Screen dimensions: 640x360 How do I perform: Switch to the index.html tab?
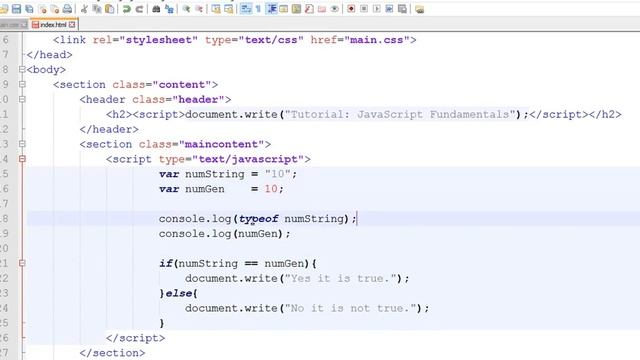point(53,24)
